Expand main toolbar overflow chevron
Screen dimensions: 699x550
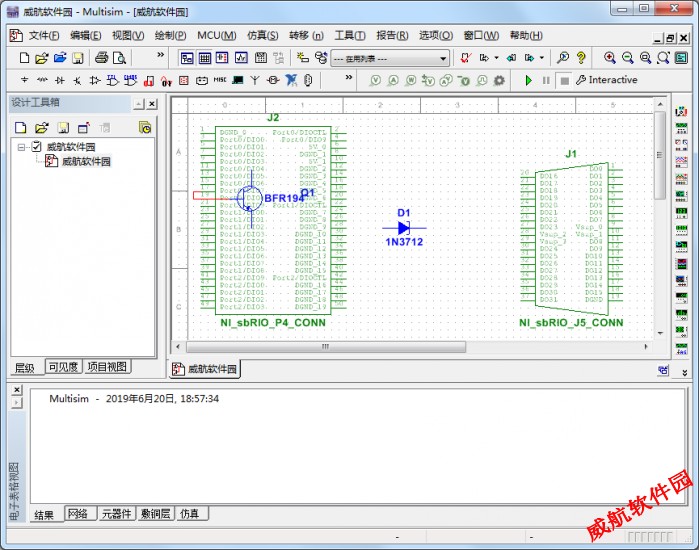160,54
